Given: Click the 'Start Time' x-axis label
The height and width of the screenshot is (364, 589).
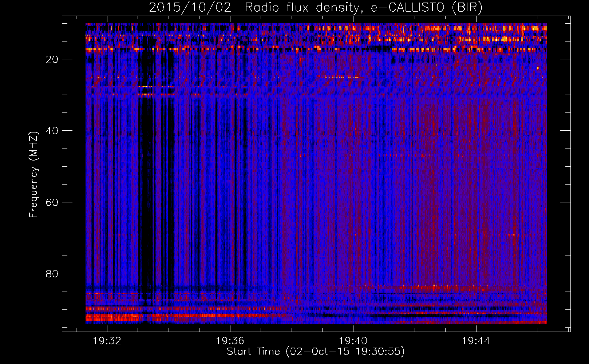Looking at the screenshot, I should 316,352.
